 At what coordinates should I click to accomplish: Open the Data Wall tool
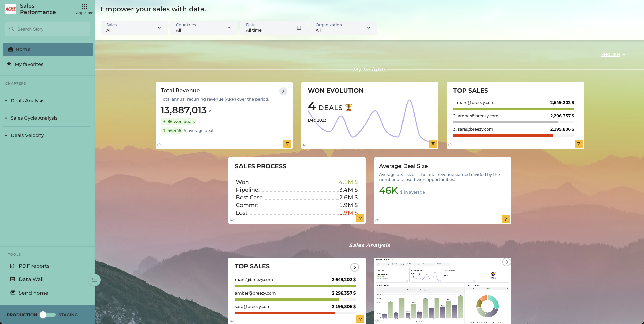(31, 279)
